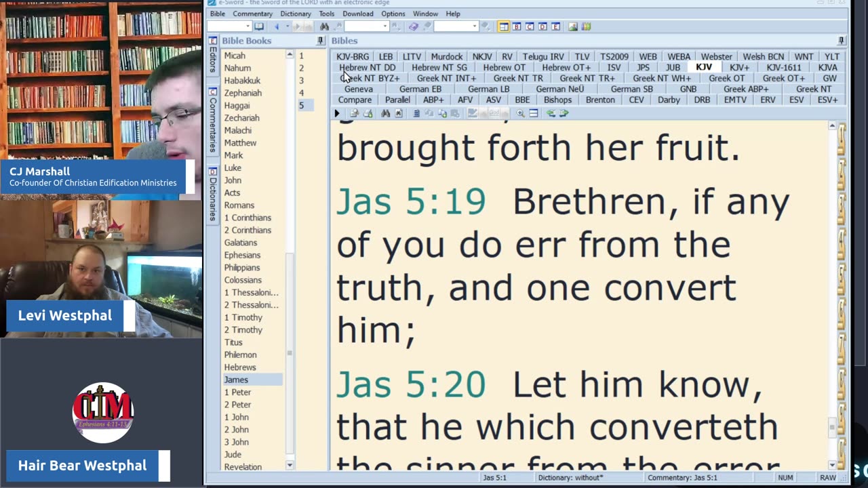Pin the Bibles panel with pushpin

pos(842,41)
